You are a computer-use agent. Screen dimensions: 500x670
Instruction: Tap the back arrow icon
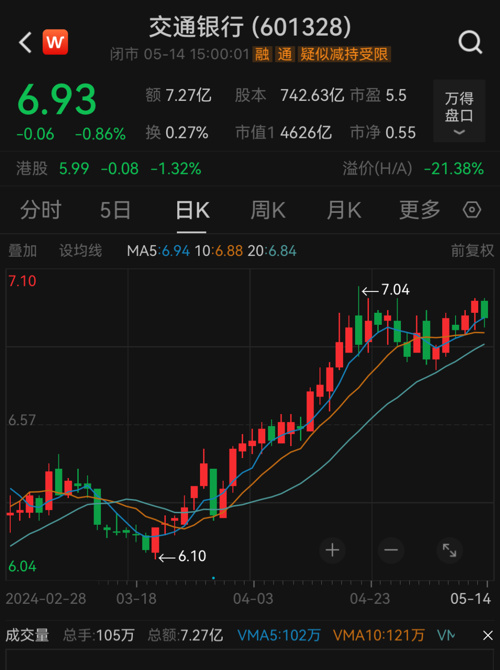[25, 42]
